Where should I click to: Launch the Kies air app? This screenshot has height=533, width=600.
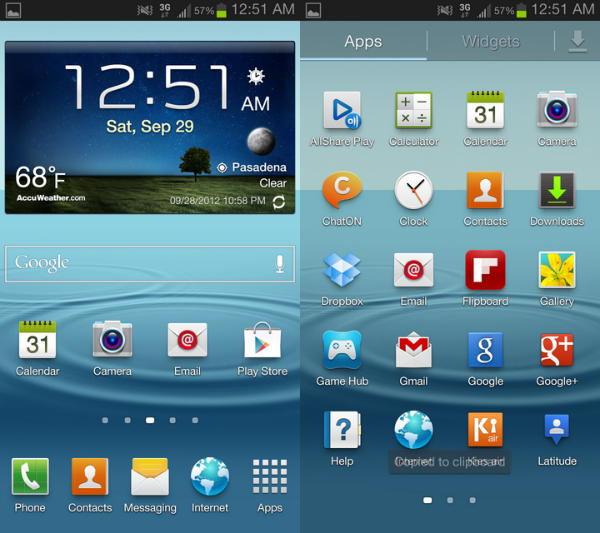point(485,429)
